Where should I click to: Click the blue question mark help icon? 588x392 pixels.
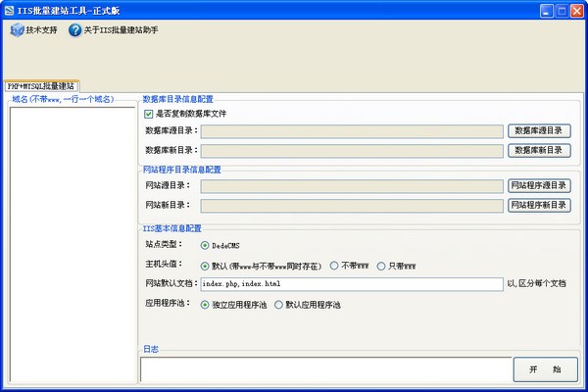pos(75,30)
